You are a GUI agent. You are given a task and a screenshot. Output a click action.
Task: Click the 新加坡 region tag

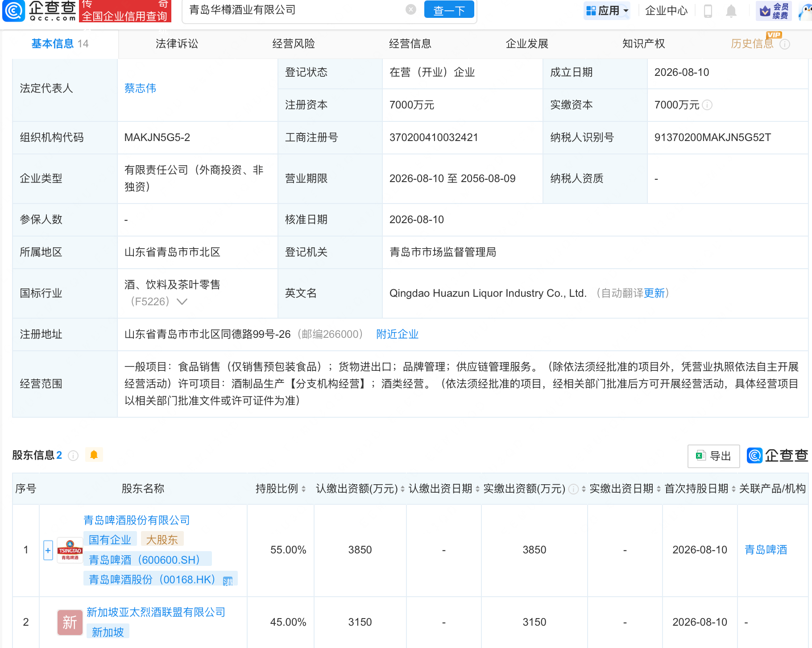(108, 632)
